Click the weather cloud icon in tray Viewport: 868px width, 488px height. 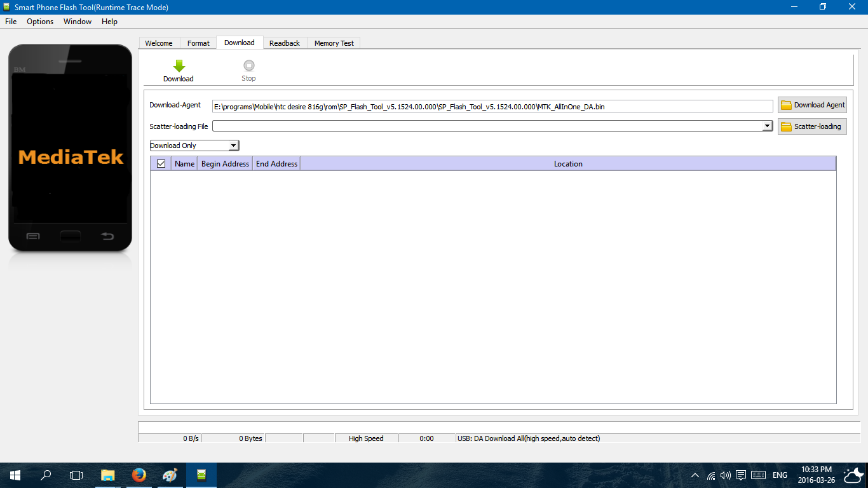coord(853,475)
